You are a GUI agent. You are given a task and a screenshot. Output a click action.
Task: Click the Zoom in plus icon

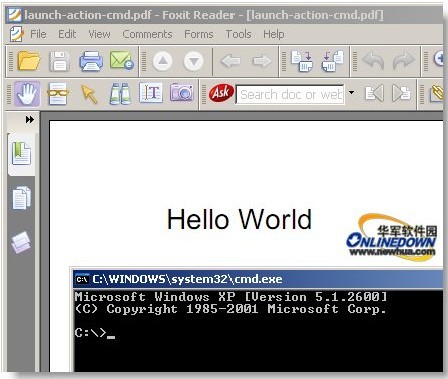(x=439, y=59)
